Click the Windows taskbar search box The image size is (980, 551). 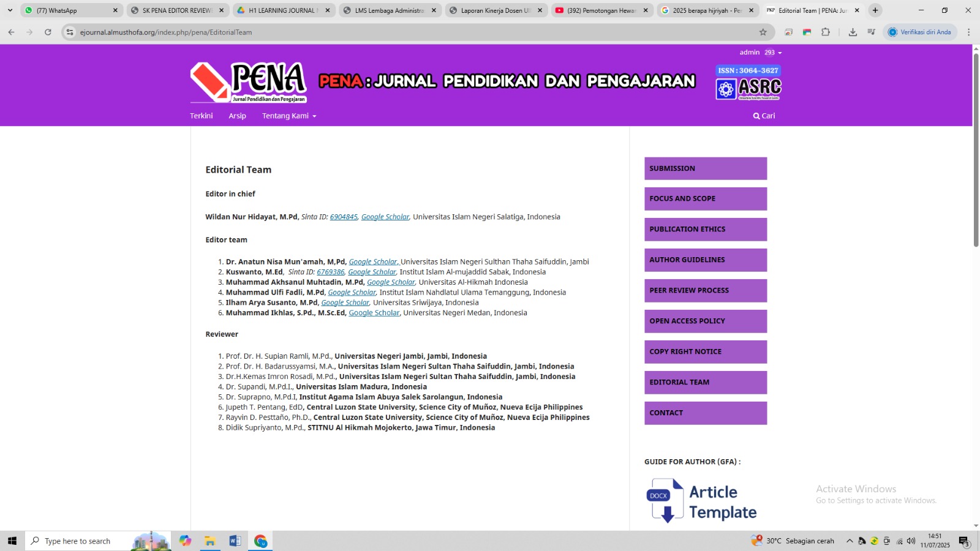point(86,541)
